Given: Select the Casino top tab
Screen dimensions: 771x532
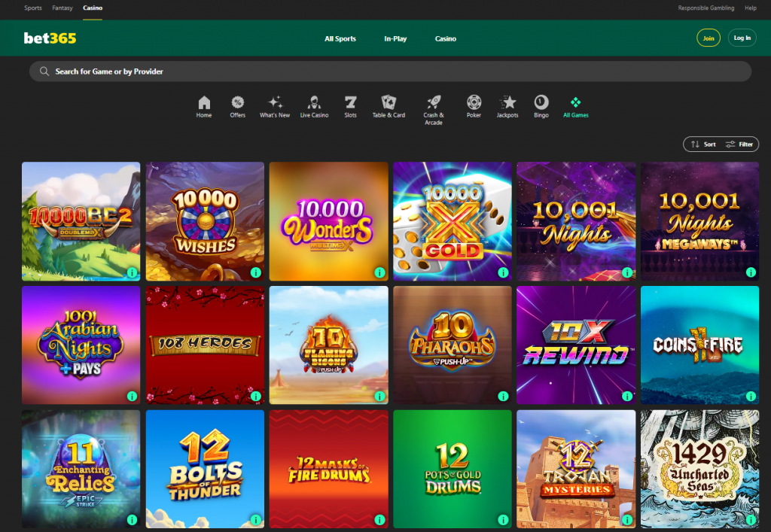Looking at the screenshot, I should point(93,8).
